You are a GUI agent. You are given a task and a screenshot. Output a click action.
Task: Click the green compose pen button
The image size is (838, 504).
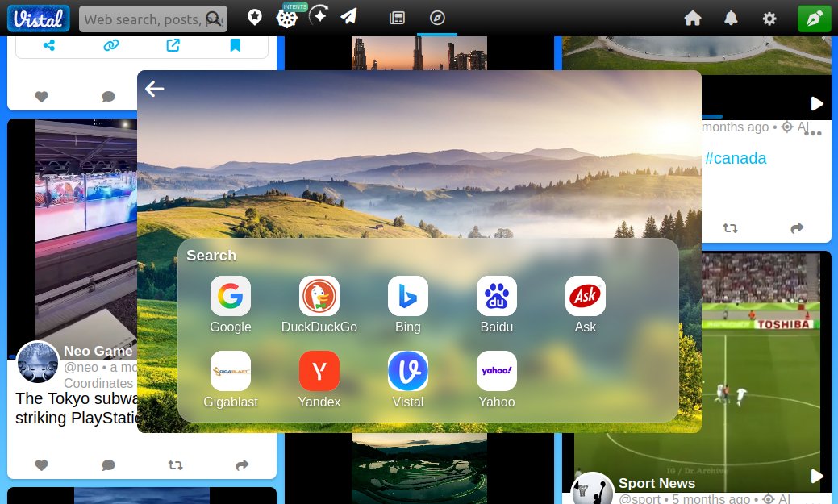click(814, 19)
